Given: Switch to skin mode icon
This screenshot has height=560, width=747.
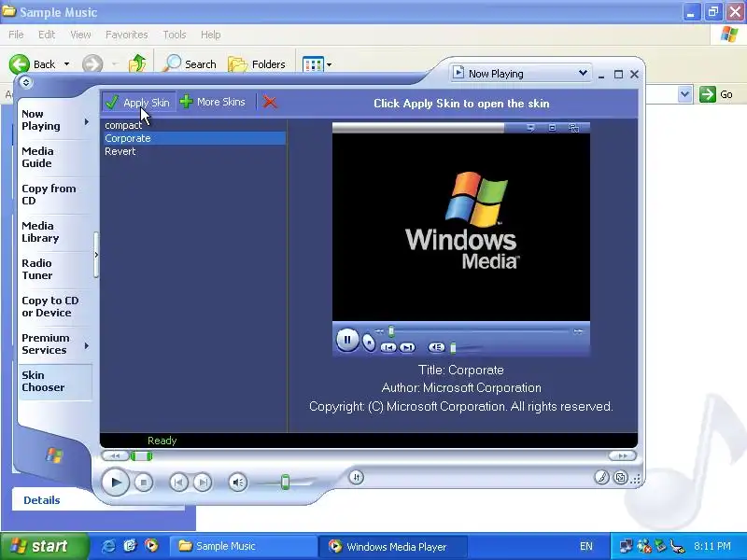Looking at the screenshot, I should click(620, 477).
